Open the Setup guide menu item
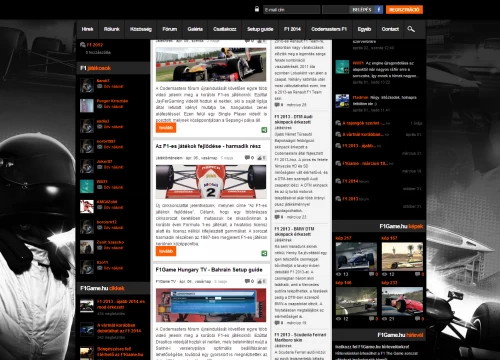Image resolution: width=500 pixels, height=360 pixels. 260,29
